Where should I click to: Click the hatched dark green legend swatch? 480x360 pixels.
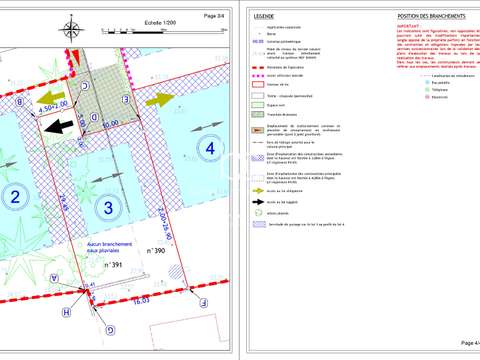[258, 115]
